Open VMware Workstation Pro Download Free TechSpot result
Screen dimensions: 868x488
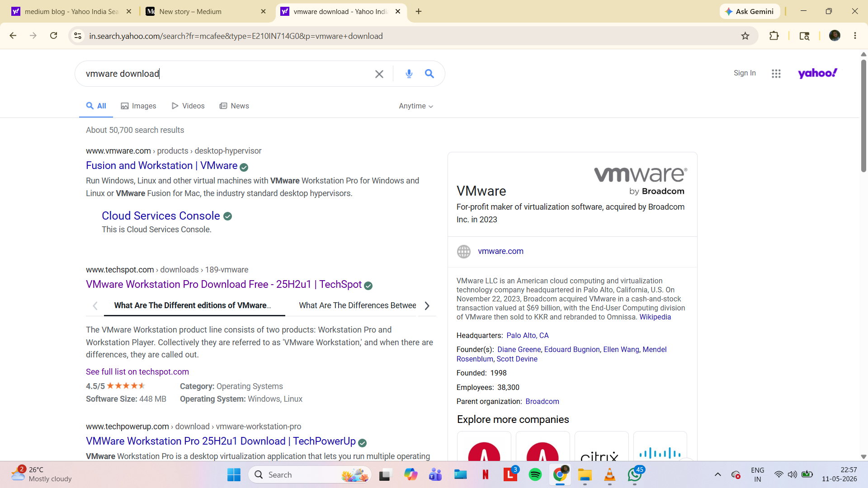pos(224,284)
